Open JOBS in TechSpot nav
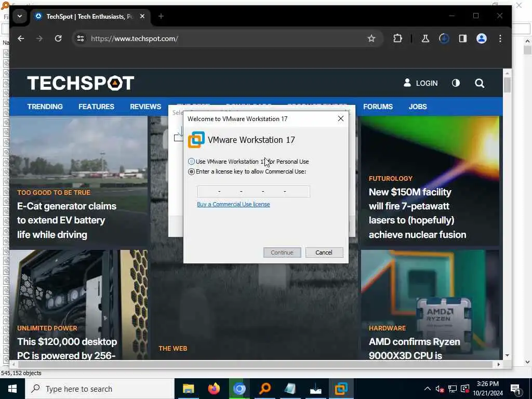Viewport: 532px width, 399px height. [418, 107]
